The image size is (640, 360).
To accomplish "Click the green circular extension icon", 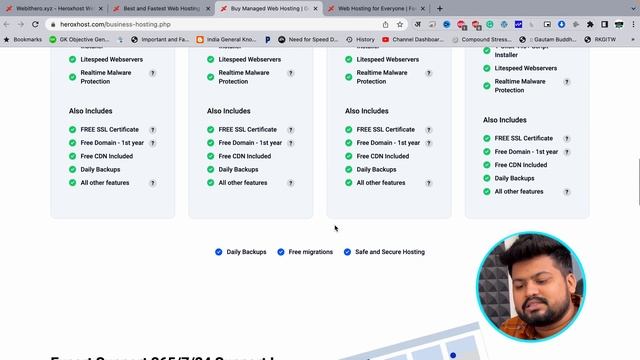I will coord(489,24).
